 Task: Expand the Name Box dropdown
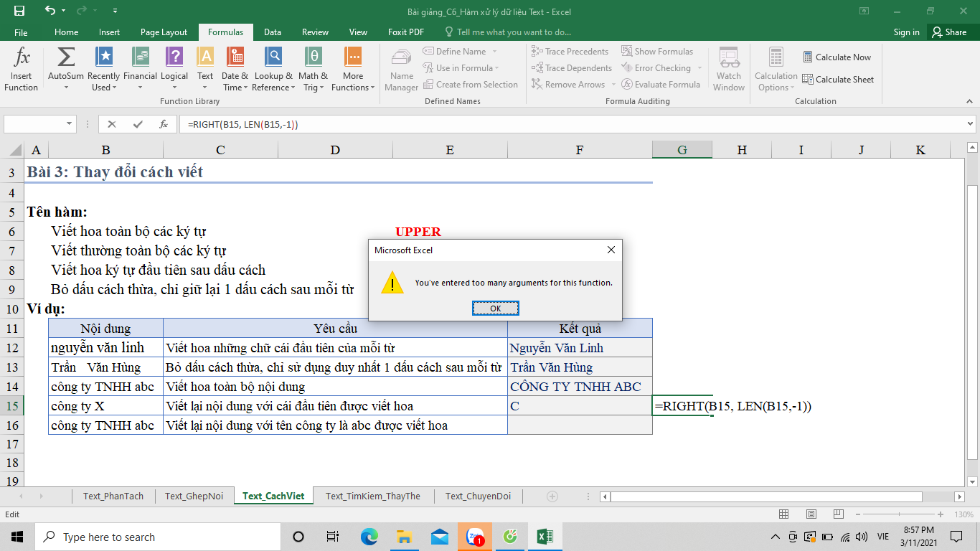(x=70, y=124)
